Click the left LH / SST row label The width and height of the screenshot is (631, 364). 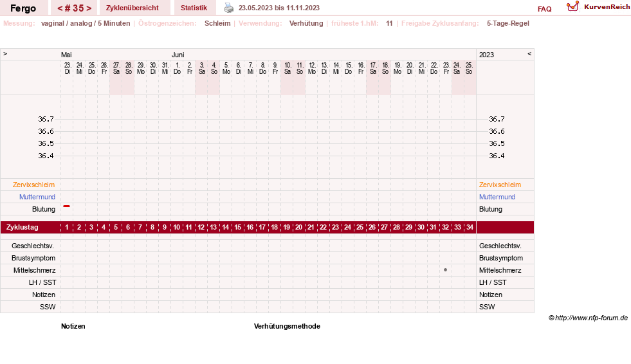[42, 282]
